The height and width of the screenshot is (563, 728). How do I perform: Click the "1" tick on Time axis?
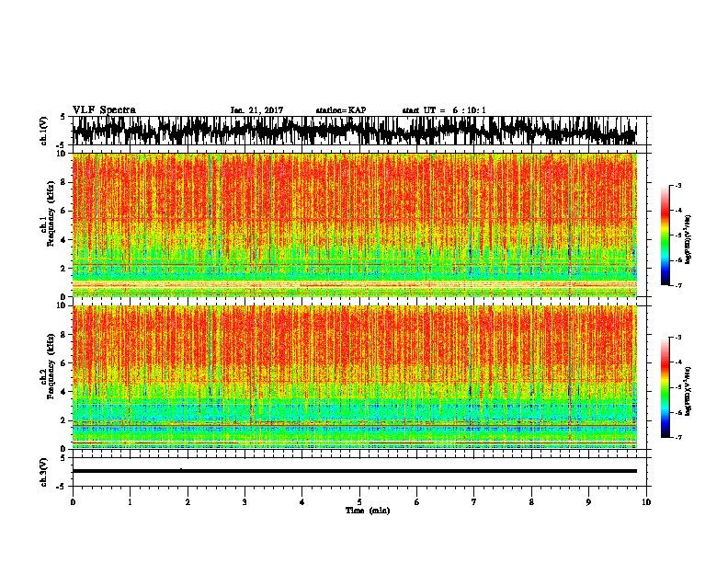130,502
